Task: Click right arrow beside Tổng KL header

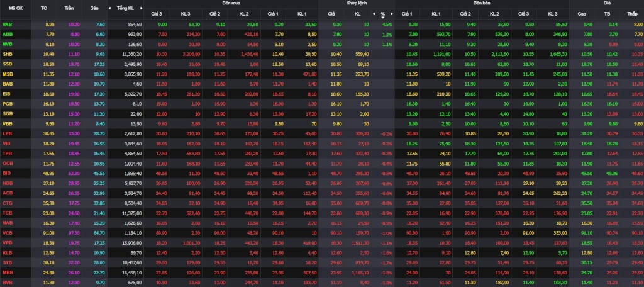Action: click(142, 8)
